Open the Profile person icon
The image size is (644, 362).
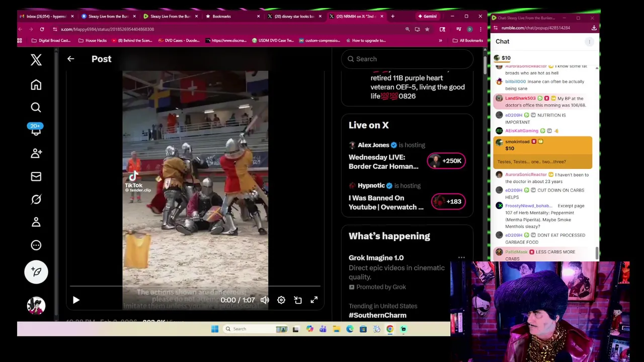pyautogui.click(x=36, y=222)
